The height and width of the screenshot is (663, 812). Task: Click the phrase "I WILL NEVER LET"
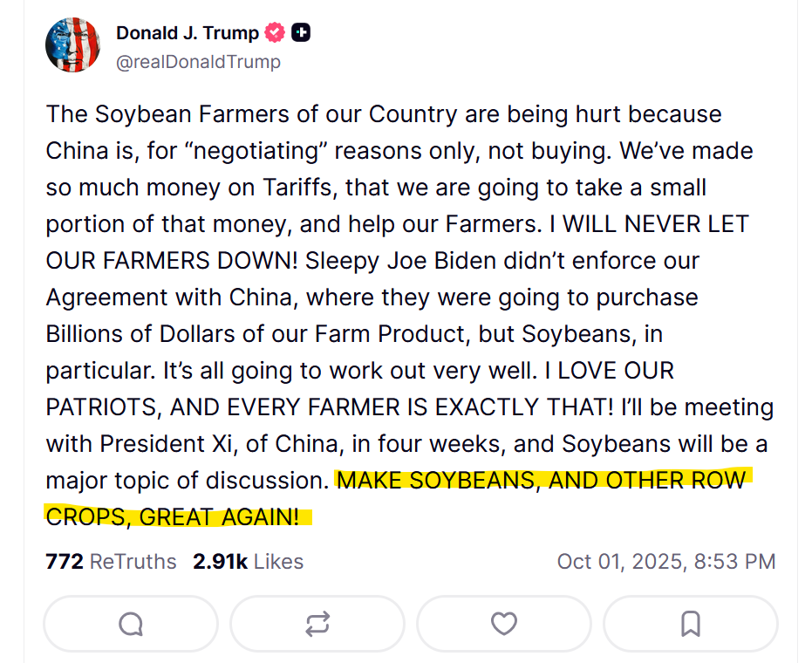click(655, 223)
